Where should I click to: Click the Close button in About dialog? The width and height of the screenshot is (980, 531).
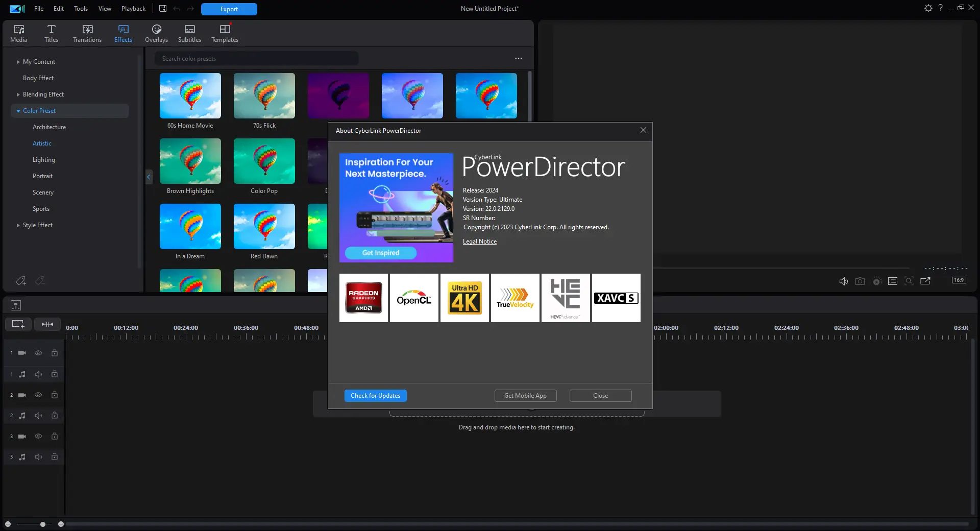pyautogui.click(x=601, y=396)
